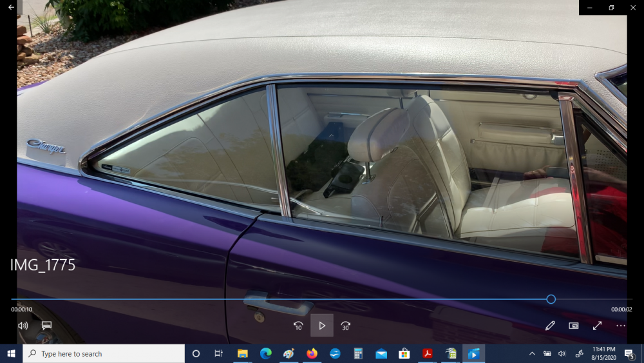Viewport: 644px width, 363px height.
Task: Skip back 10 seconds
Action: [298, 326]
